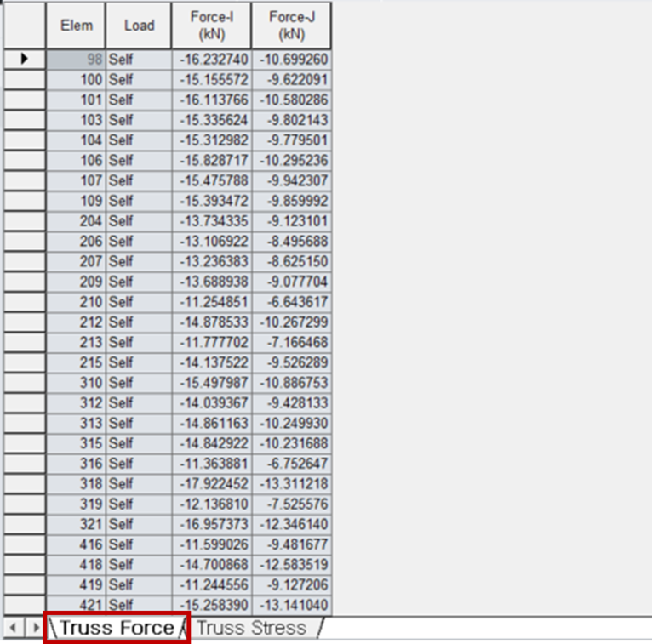Click Force-I value -15.155572 for element 100
The height and width of the screenshot is (644, 652).
click(x=212, y=80)
